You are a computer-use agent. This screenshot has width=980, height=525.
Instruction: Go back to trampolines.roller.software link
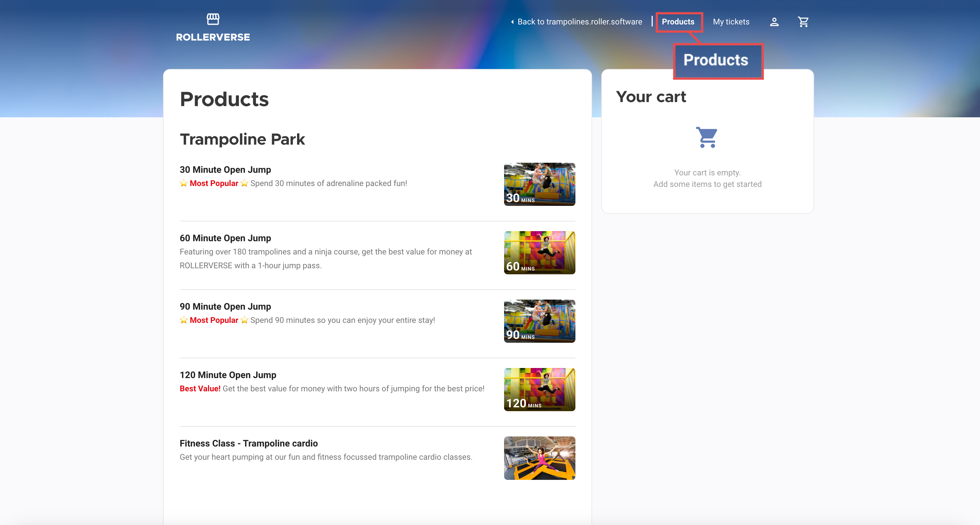tap(576, 22)
